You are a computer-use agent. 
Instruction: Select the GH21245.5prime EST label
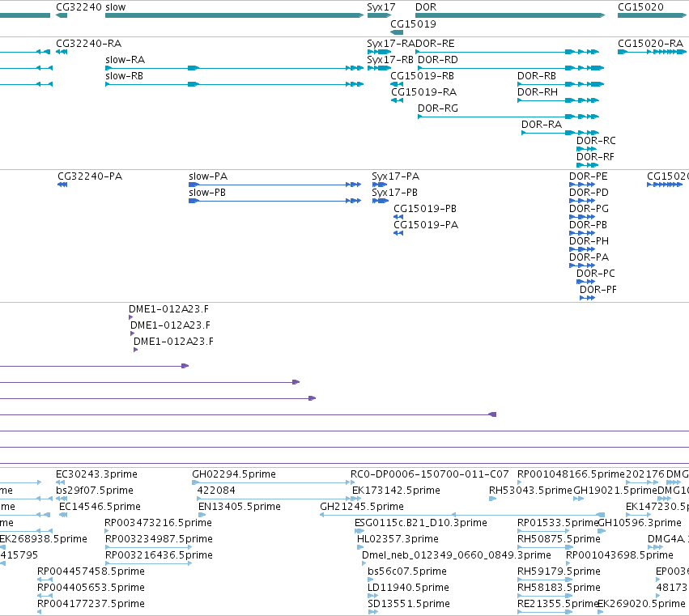point(362,507)
